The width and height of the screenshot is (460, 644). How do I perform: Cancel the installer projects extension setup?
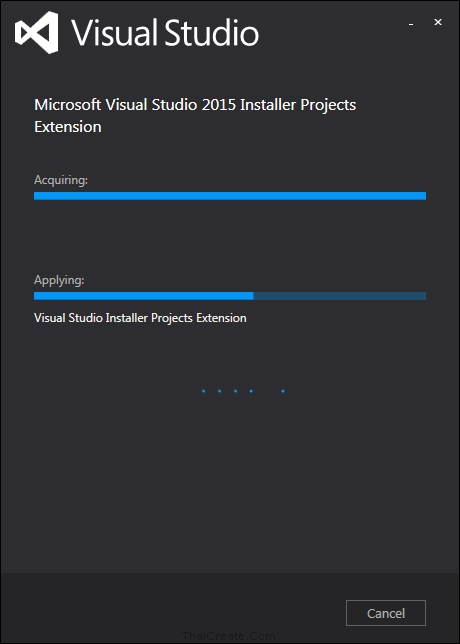(x=386, y=613)
